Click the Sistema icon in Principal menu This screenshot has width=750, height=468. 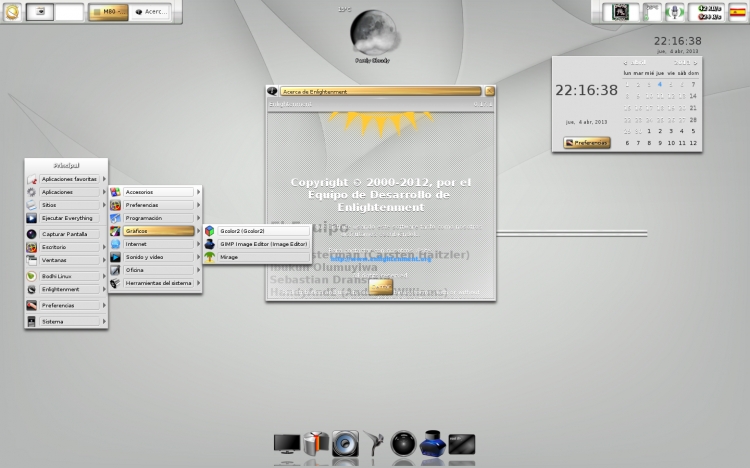coord(32,322)
